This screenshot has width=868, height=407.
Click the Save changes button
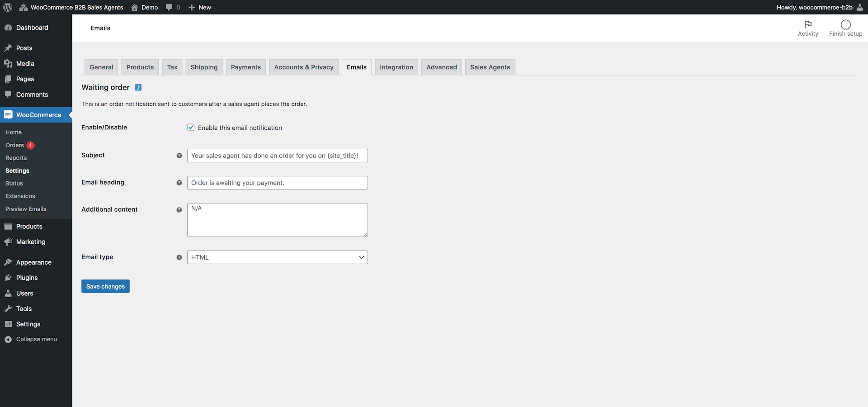coord(105,286)
